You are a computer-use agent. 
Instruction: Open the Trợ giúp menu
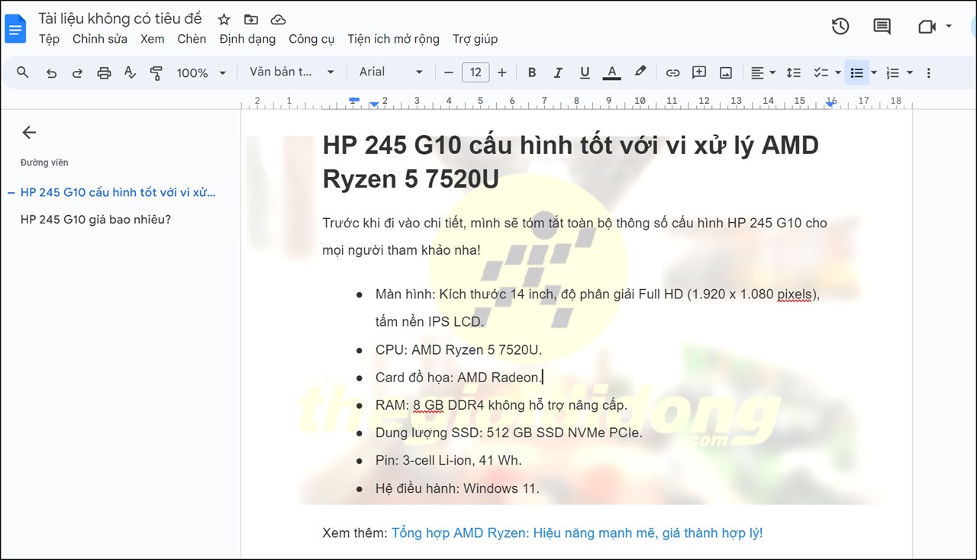(475, 39)
